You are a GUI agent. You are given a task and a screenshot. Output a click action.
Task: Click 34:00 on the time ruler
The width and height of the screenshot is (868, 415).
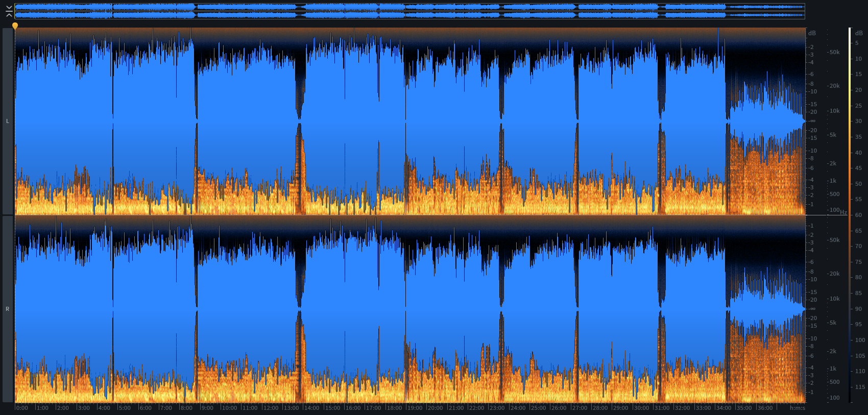click(724, 408)
